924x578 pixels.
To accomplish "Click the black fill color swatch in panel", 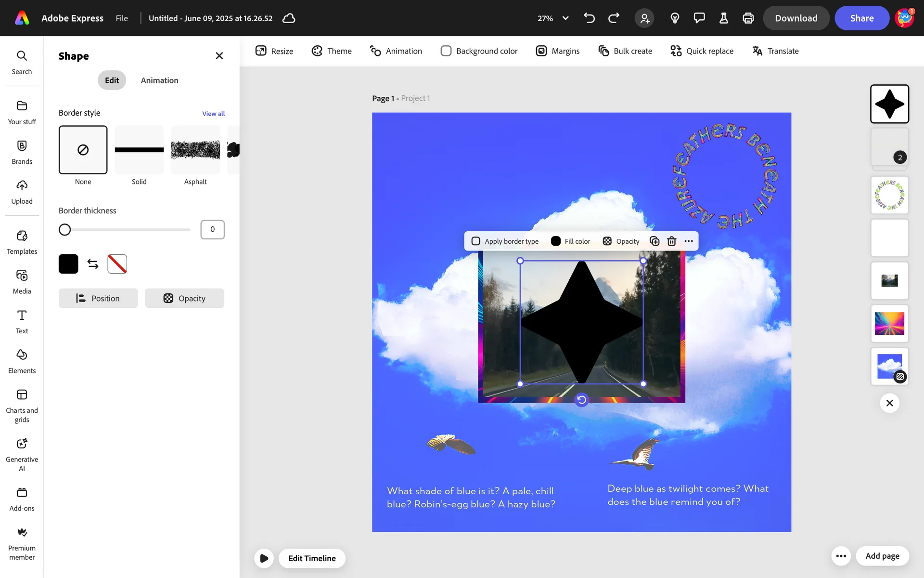I will tap(68, 264).
